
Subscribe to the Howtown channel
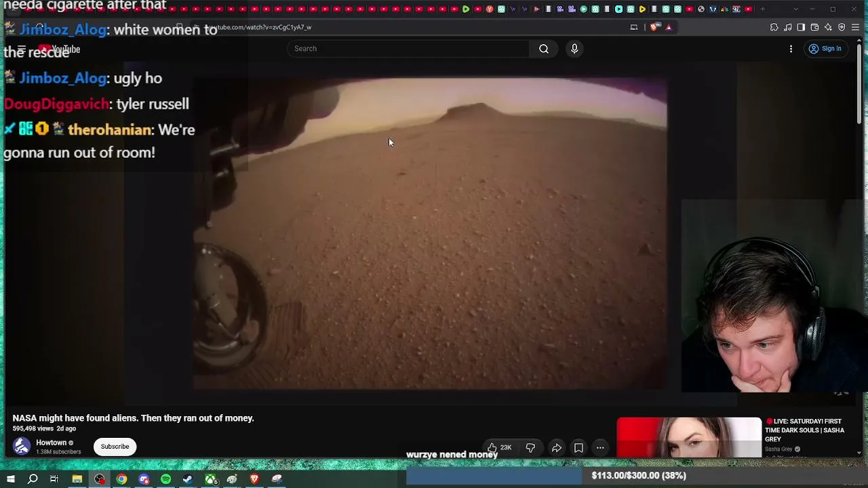pos(115,447)
